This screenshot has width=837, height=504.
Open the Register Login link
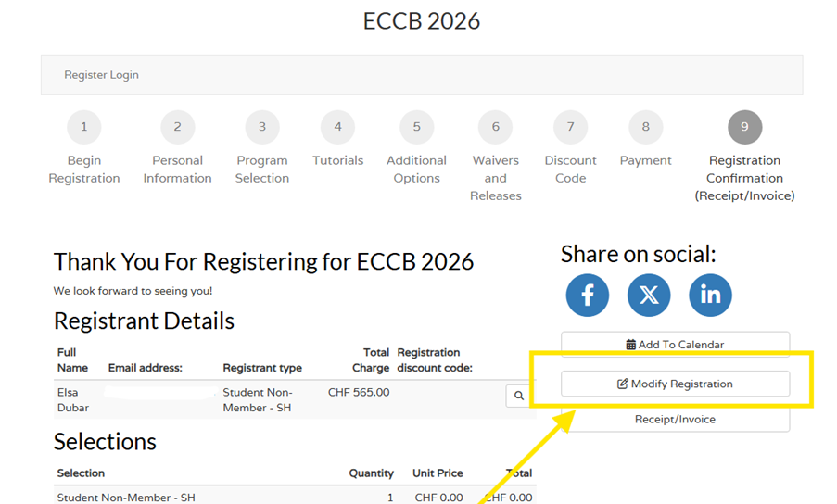click(101, 75)
